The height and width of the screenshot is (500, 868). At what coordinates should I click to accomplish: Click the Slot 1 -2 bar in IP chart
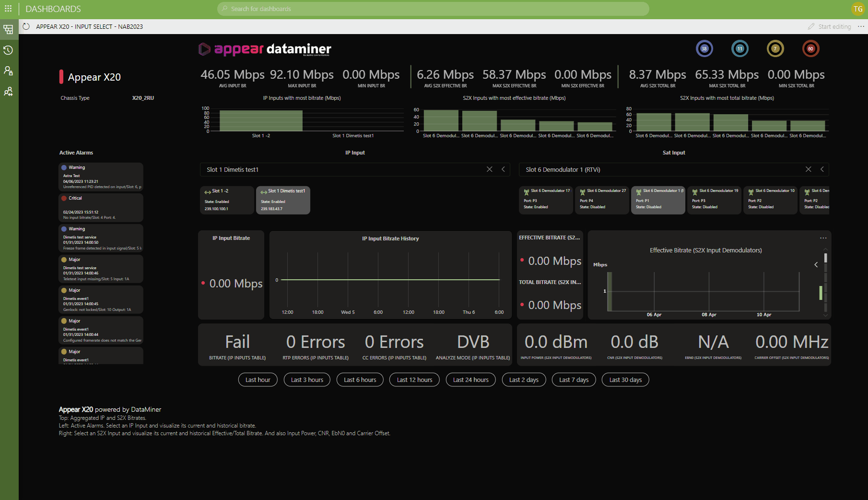pos(261,121)
